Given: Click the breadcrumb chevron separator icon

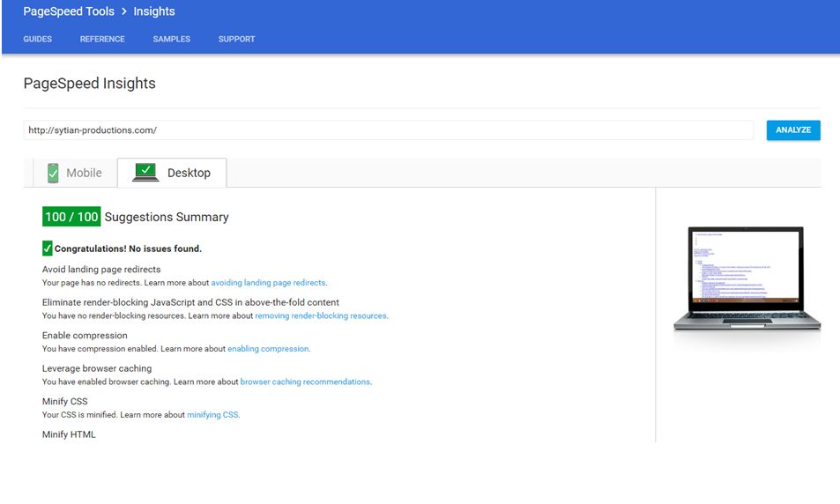Looking at the screenshot, I should click(x=123, y=11).
